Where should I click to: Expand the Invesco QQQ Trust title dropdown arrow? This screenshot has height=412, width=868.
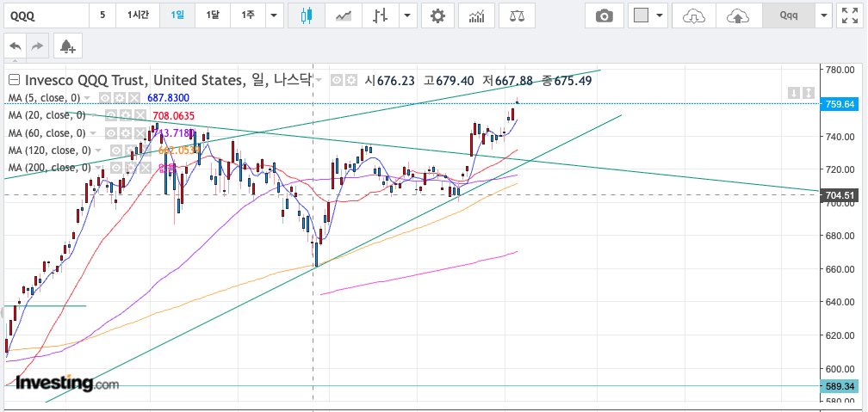coord(319,81)
